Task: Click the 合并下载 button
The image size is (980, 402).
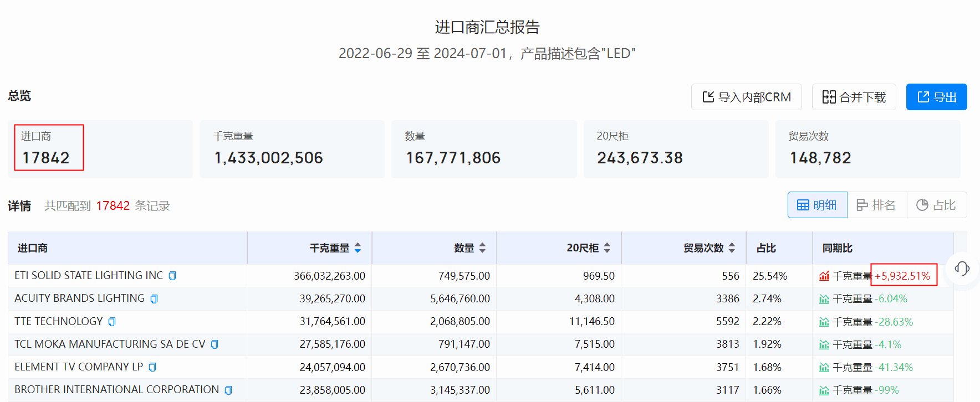Action: (854, 97)
